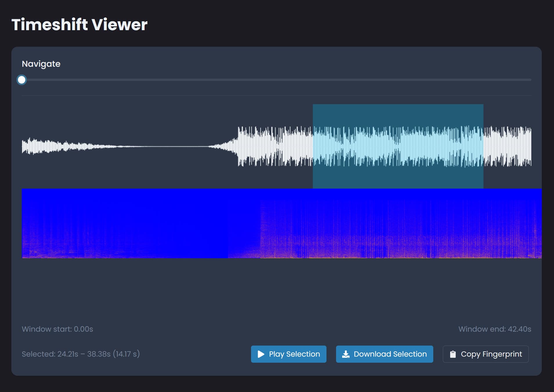Click the Window start 0.00s label
Image resolution: width=554 pixels, height=392 pixels.
pos(57,329)
